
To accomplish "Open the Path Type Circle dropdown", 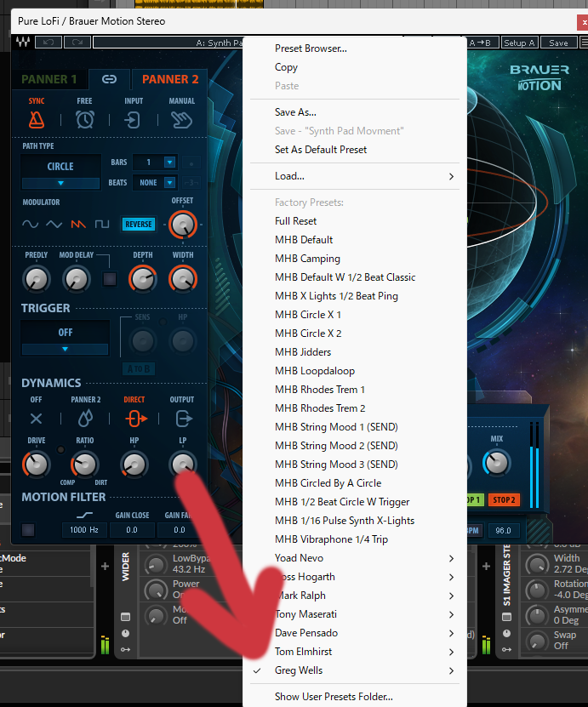I will [60, 173].
